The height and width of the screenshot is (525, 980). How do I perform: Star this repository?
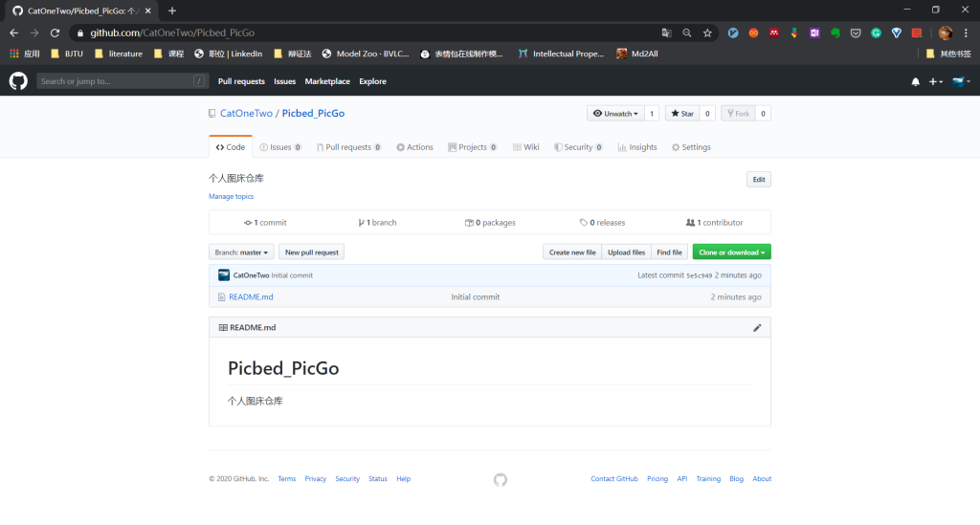coord(681,114)
